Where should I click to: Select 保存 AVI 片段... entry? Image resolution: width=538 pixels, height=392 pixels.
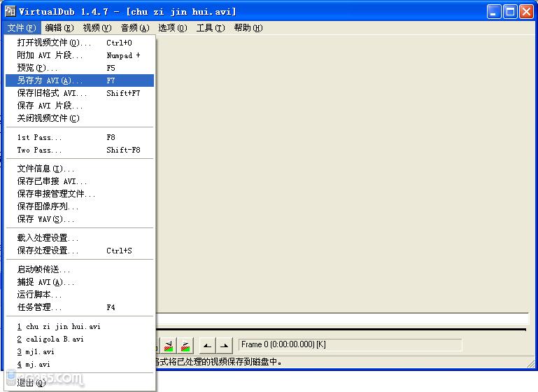click(x=80, y=106)
